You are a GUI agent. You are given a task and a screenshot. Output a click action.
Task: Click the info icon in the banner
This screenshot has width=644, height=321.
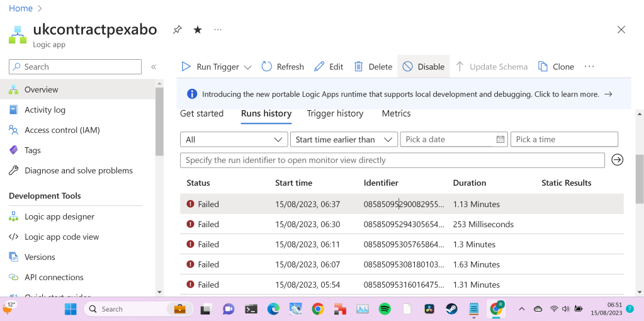[192, 94]
